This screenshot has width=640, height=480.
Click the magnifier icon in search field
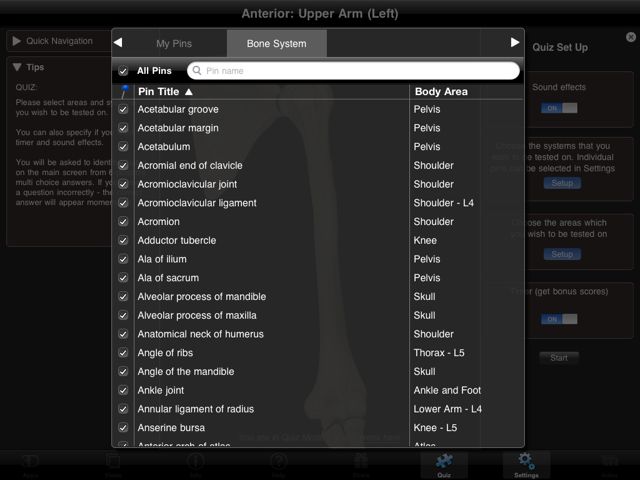[197, 71]
